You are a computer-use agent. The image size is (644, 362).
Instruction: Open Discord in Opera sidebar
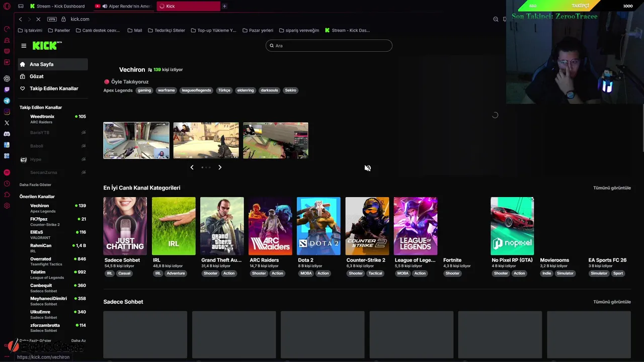7,134
